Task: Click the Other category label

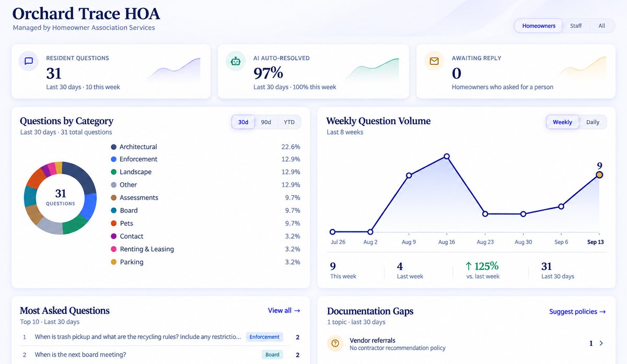Action: coord(128,185)
